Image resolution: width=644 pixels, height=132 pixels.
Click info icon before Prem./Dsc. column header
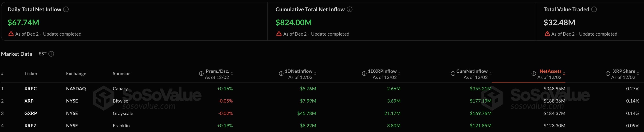201,74
